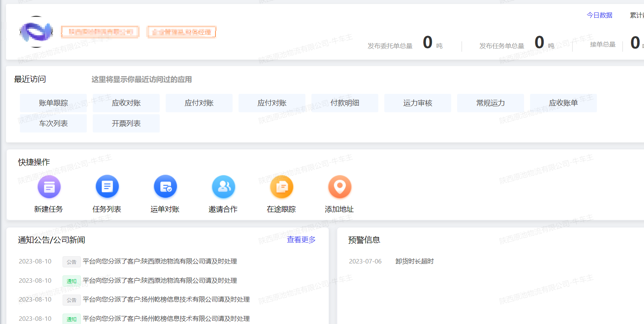This screenshot has height=324, width=644.
Task: Open the 邀请合作 quick action icon
Action: tap(223, 187)
